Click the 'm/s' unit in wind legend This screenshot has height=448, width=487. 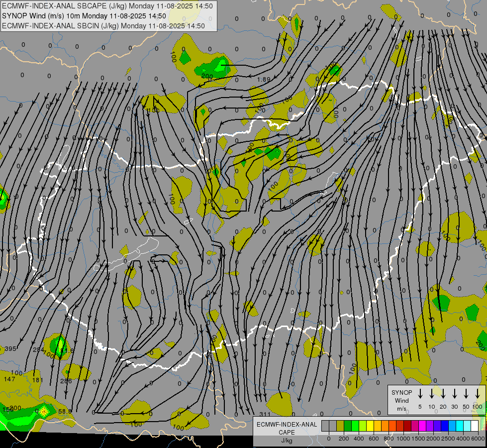401,409
